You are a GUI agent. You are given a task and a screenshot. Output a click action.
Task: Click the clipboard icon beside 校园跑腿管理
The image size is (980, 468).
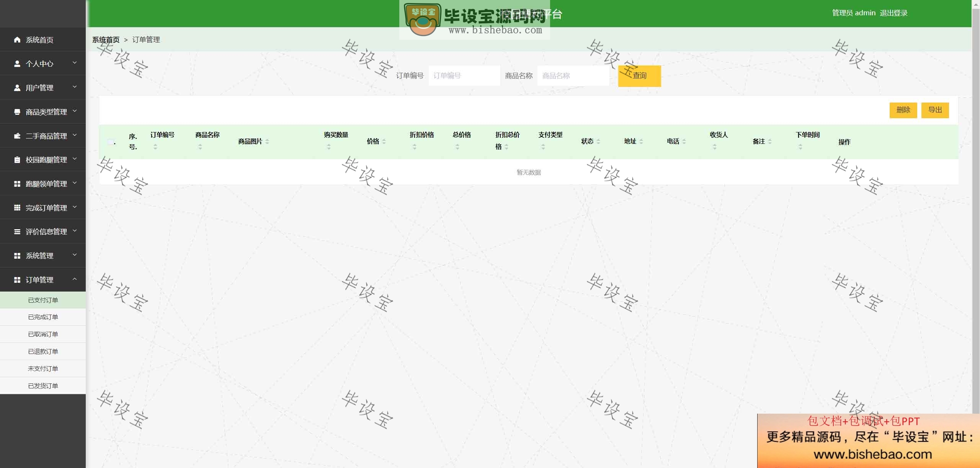click(x=17, y=160)
